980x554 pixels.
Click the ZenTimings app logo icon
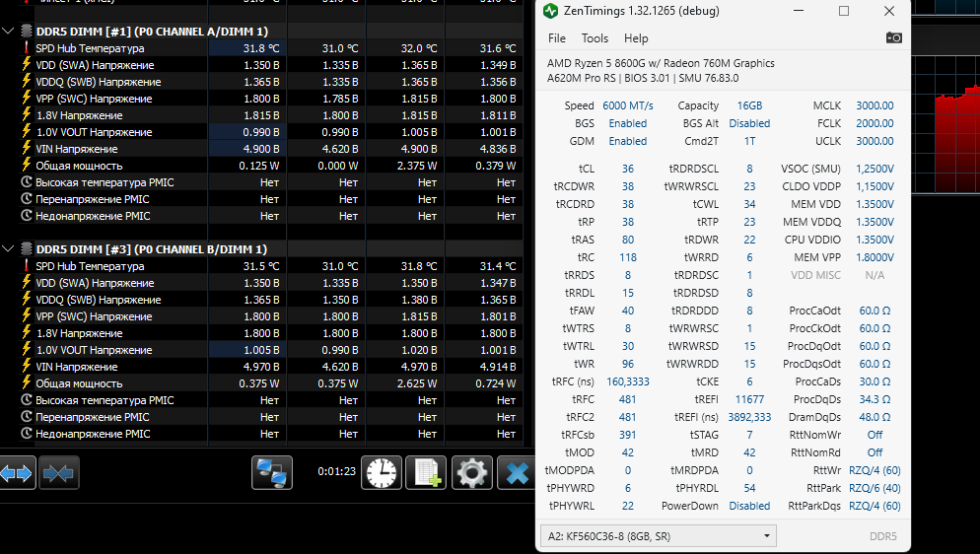click(550, 11)
